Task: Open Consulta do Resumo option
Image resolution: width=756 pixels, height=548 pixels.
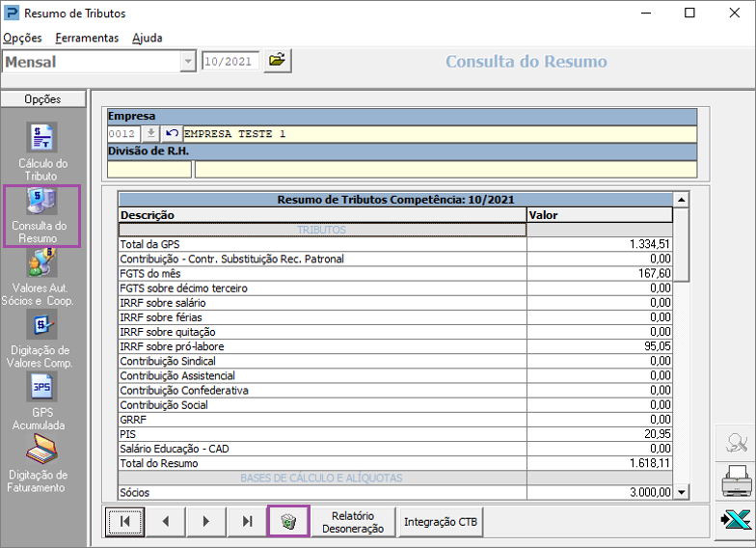Action: coord(42,216)
